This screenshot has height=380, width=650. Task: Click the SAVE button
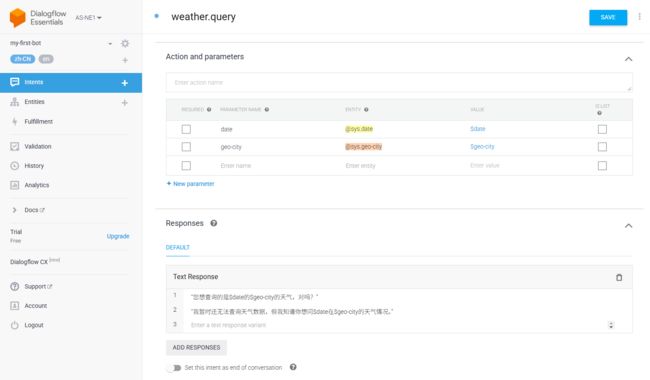[608, 17]
